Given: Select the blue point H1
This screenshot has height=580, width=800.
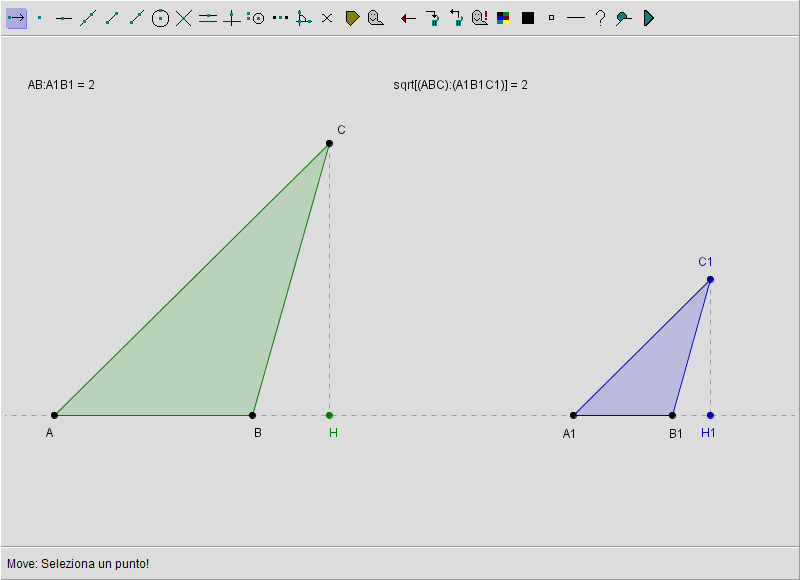Looking at the screenshot, I should [710, 415].
